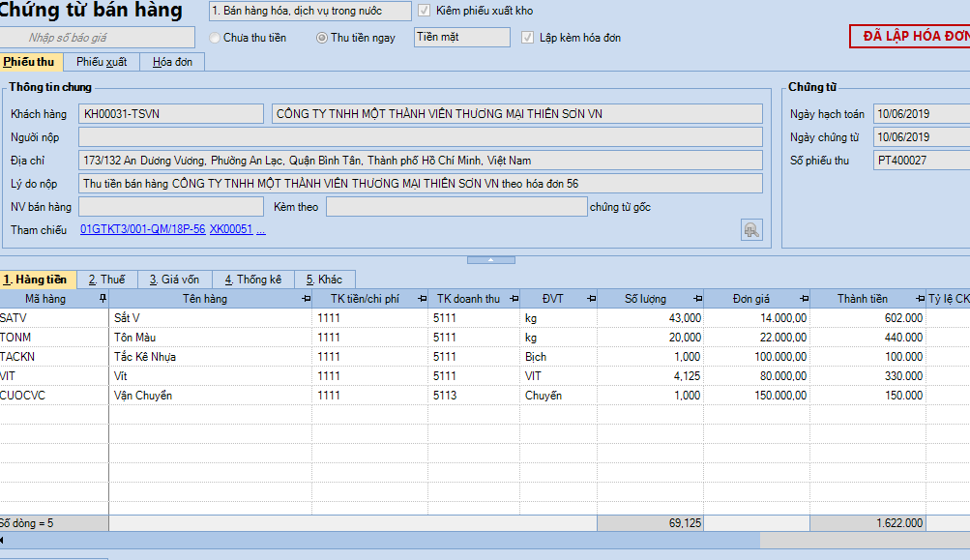
Task: Open the Giá vốn tab
Action: coord(174,280)
